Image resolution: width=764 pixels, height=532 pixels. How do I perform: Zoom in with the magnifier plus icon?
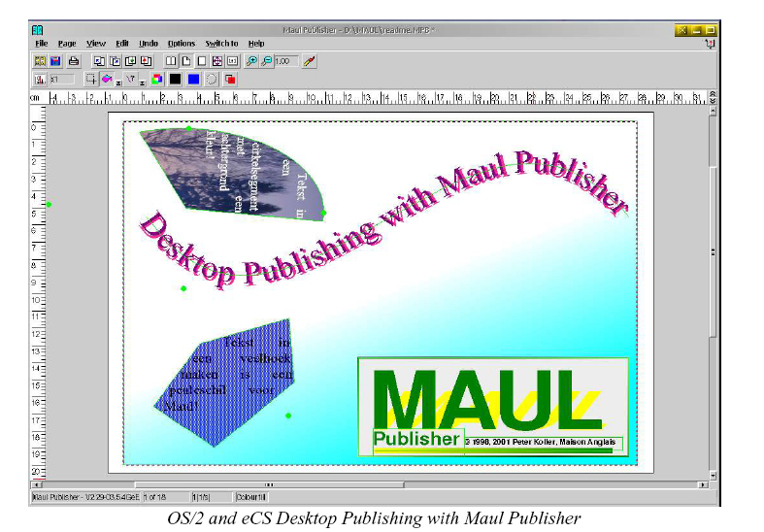click(251, 61)
